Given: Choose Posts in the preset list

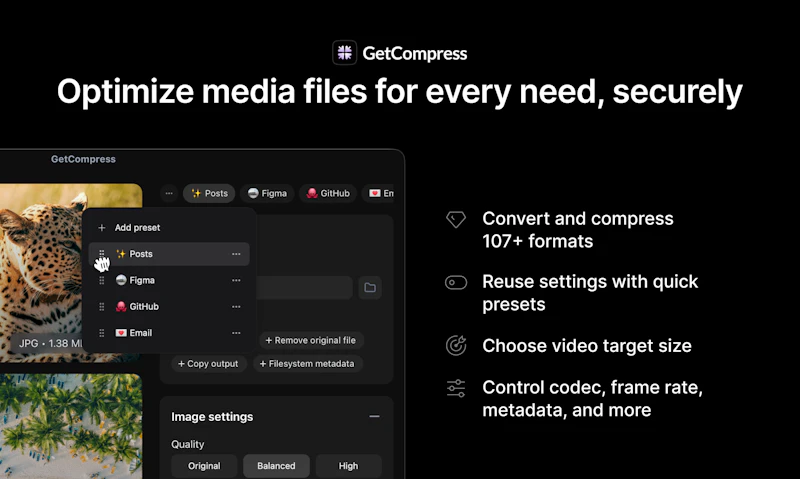Looking at the screenshot, I should [169, 254].
